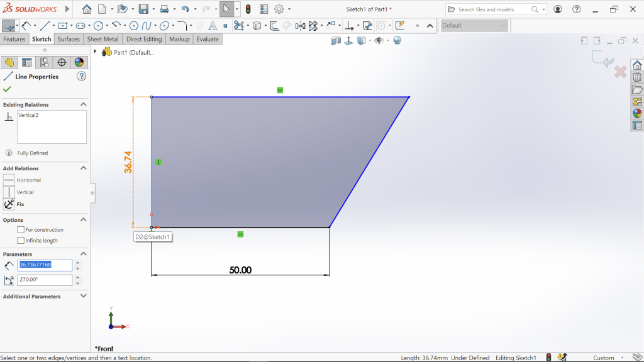The height and width of the screenshot is (362, 644).
Task: Open the DimXpertManager tab icon
Action: 62,62
